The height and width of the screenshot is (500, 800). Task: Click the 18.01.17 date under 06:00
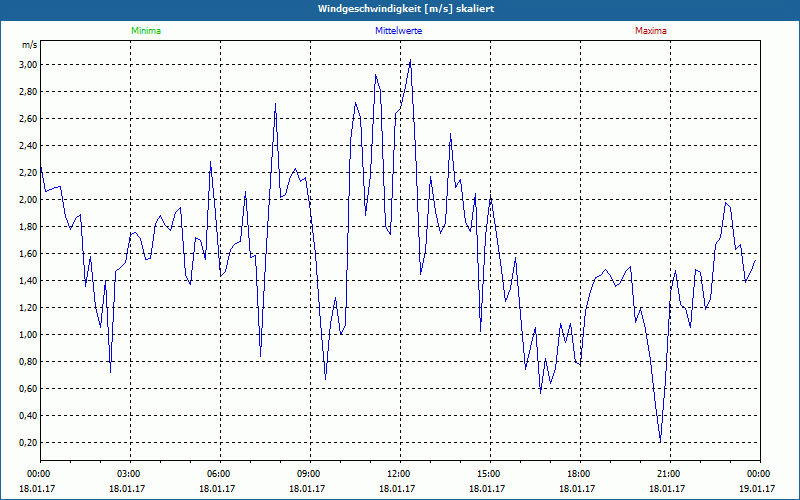click(217, 489)
